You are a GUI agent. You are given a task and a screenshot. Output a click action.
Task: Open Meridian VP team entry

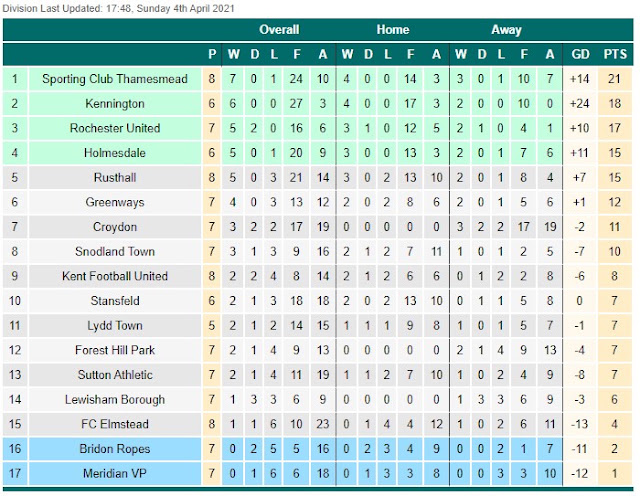pos(115,473)
